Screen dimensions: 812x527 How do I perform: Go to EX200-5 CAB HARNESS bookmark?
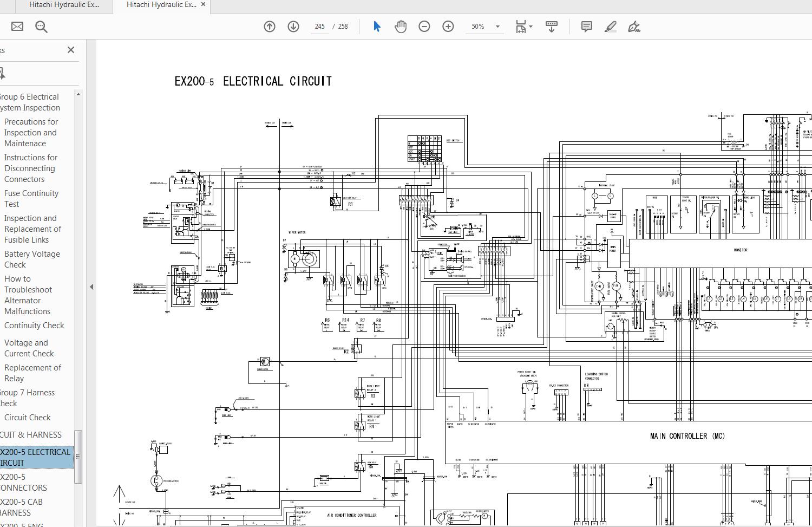[21, 508]
